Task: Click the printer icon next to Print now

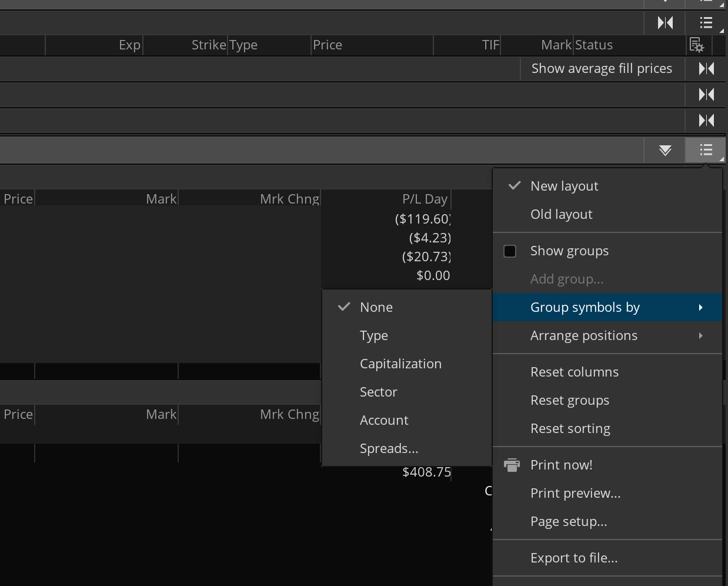Action: (512, 465)
